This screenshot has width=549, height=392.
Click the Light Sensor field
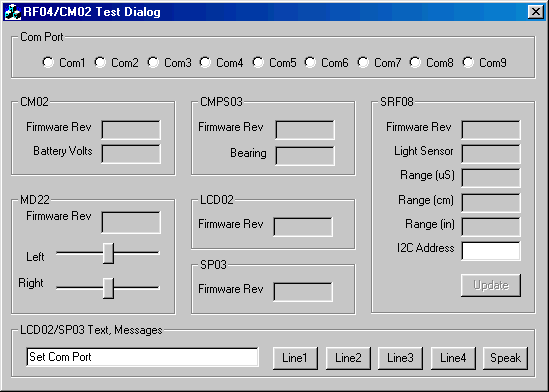coord(491,154)
